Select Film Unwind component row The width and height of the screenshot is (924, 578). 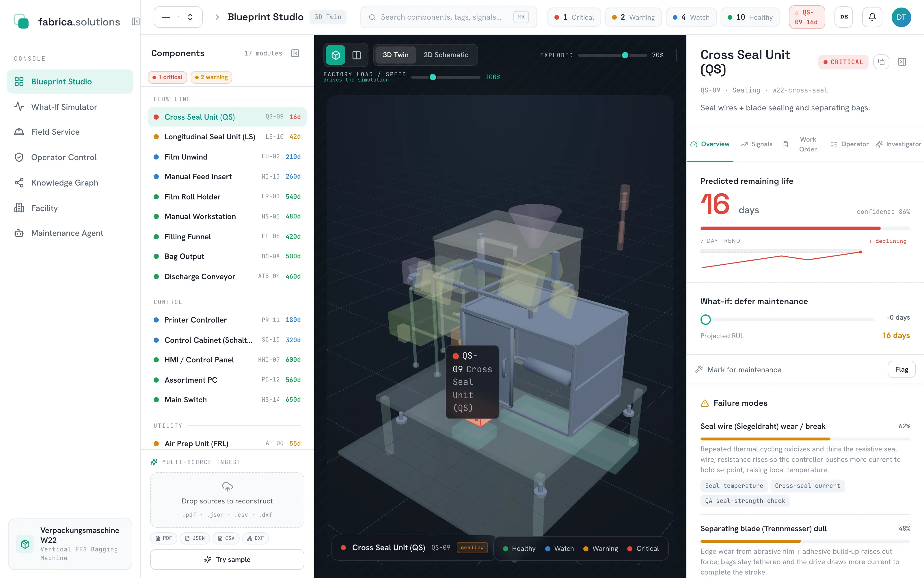pos(227,157)
